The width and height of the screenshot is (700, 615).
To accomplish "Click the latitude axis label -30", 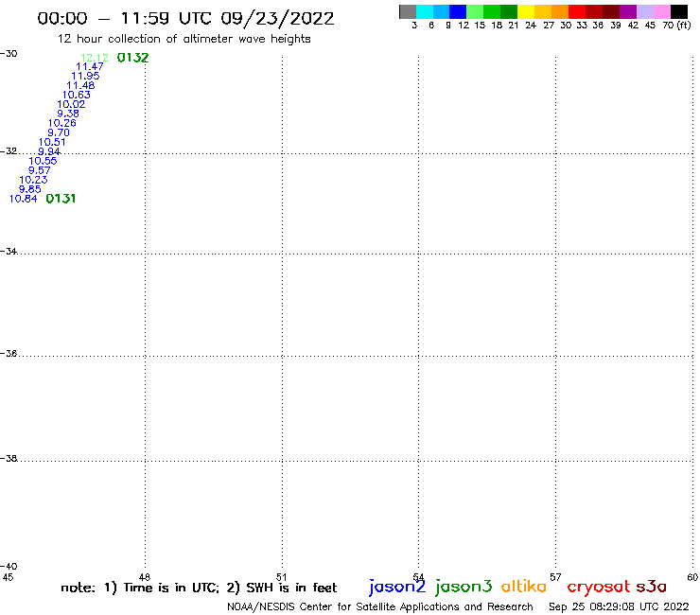I will click(9, 54).
